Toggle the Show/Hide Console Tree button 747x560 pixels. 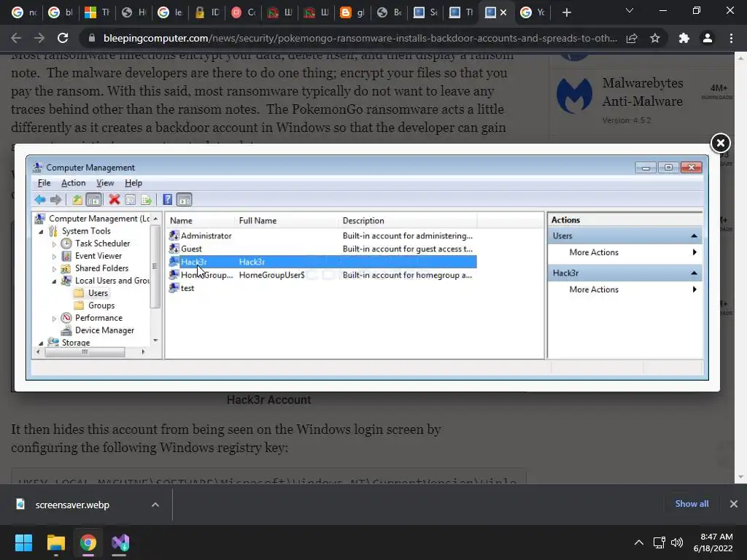point(93,200)
